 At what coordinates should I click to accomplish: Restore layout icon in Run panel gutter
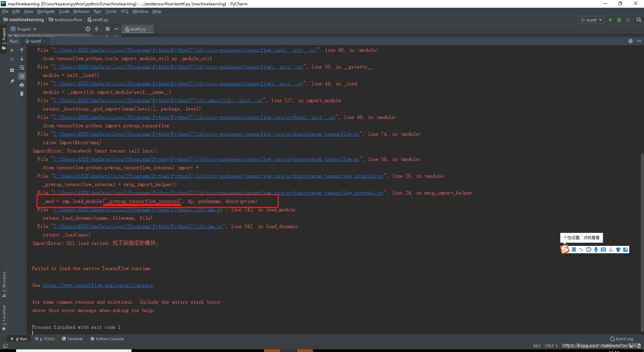coord(12,70)
